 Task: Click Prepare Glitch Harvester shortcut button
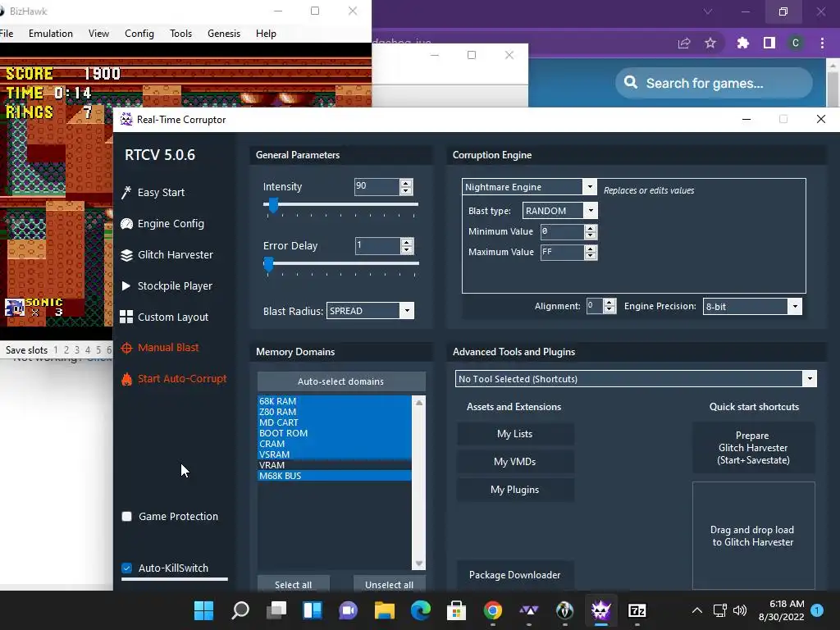coord(753,448)
